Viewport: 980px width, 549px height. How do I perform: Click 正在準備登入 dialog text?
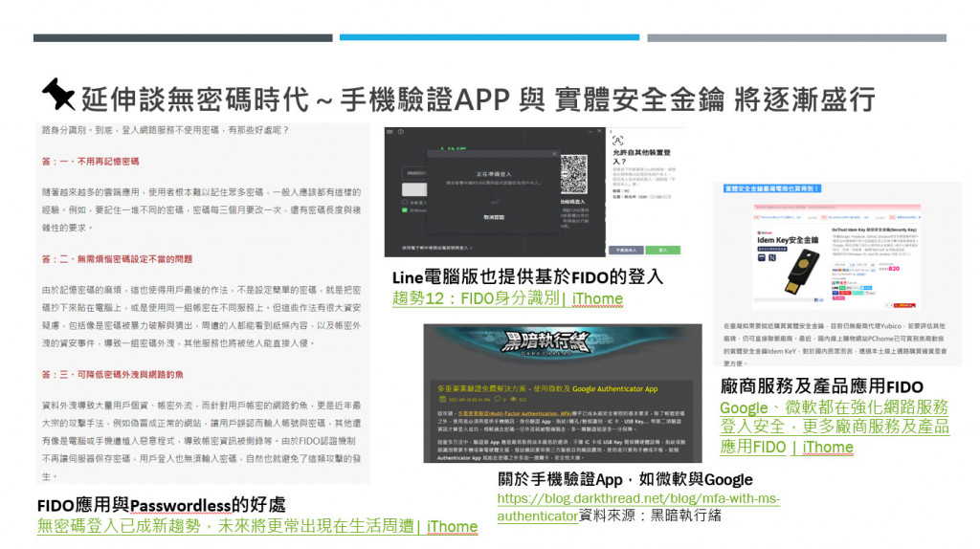pos(494,174)
